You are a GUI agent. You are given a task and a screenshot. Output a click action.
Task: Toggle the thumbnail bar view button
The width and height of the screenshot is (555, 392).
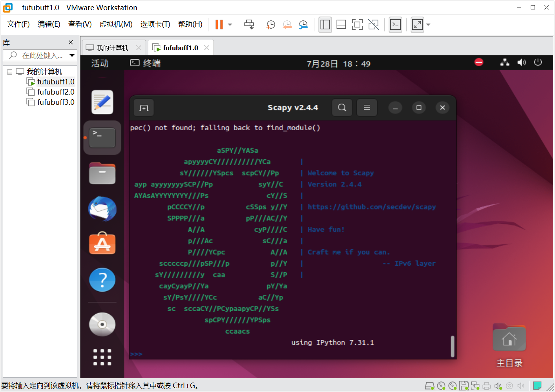click(x=341, y=25)
